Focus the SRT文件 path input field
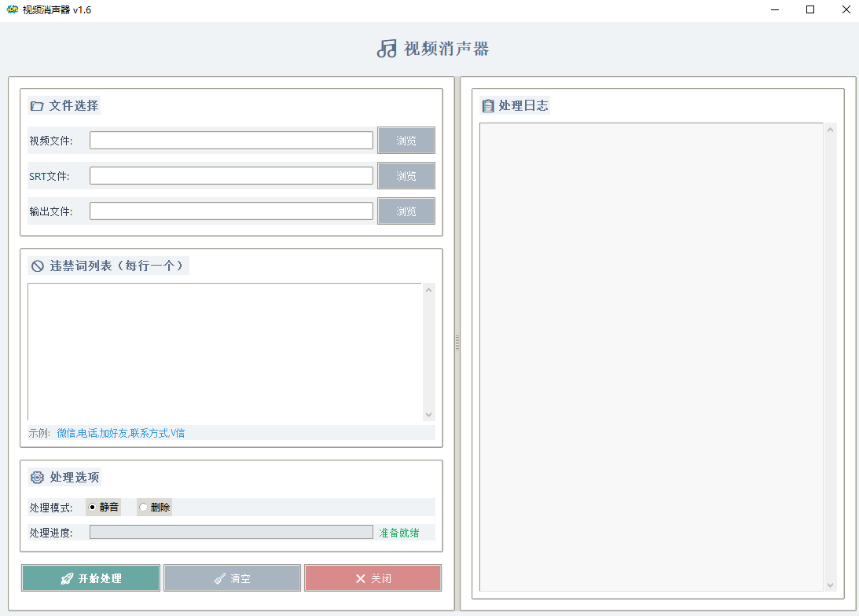The image size is (859, 616). point(231,176)
